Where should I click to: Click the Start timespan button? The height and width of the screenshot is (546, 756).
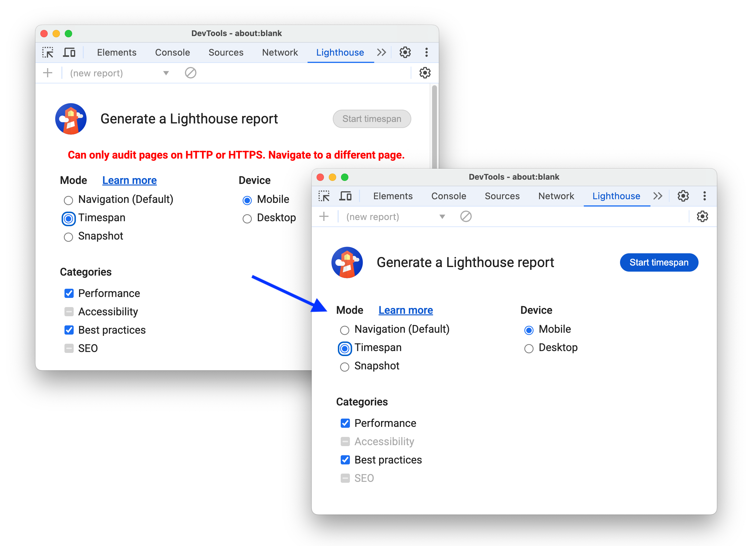click(659, 262)
